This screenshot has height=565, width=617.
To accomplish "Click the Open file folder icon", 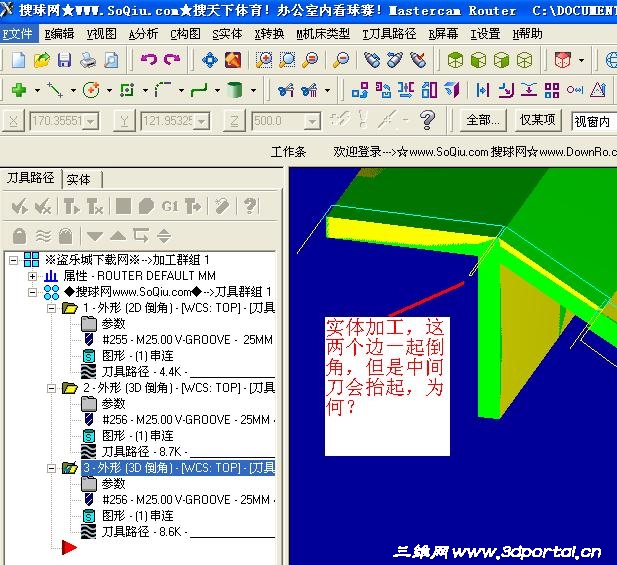I will (x=42, y=60).
